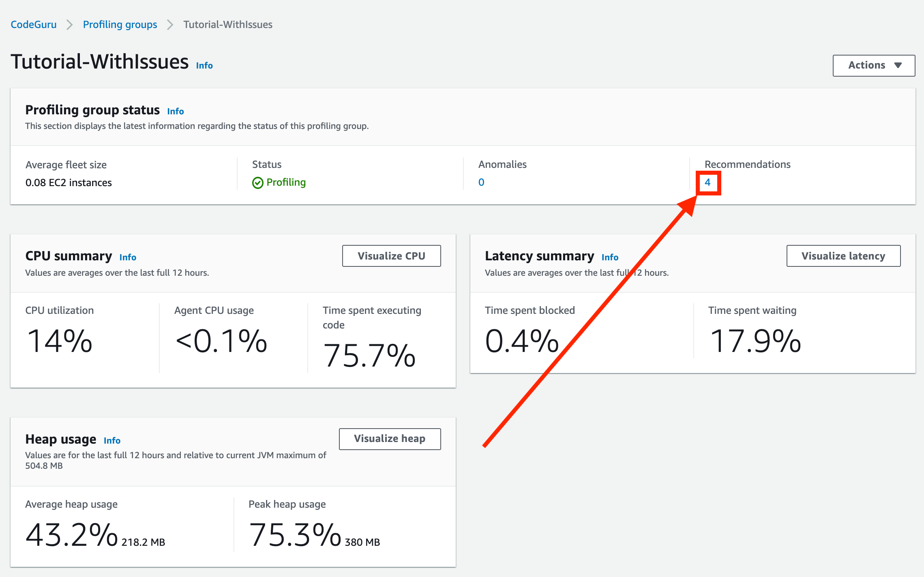
Task: Open the 4 Recommendations link
Action: pos(707,182)
